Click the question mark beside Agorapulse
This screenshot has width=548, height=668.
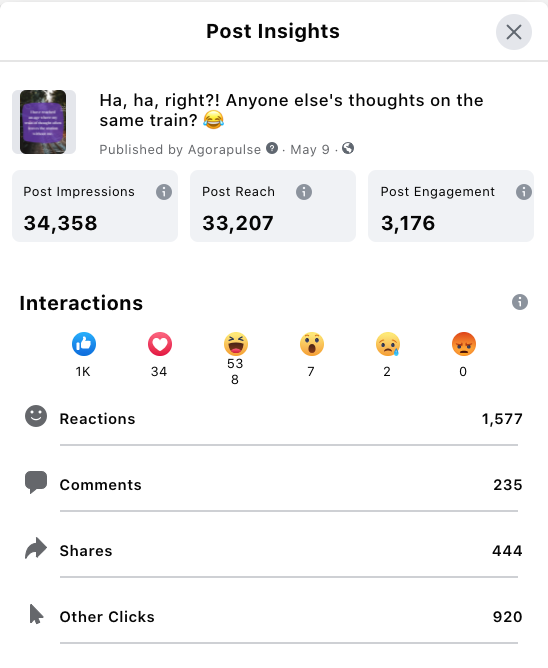[x=272, y=148]
